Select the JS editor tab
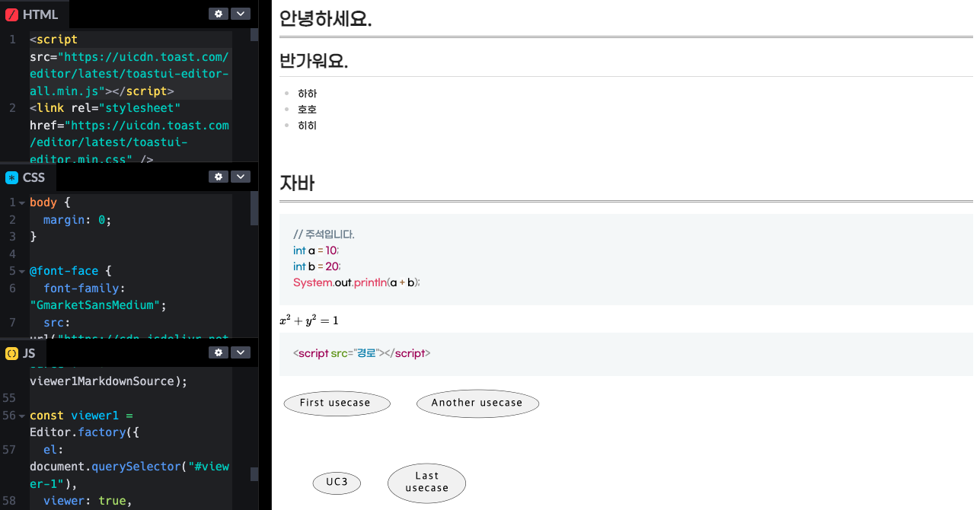This screenshot has height=510, width=980. click(23, 353)
